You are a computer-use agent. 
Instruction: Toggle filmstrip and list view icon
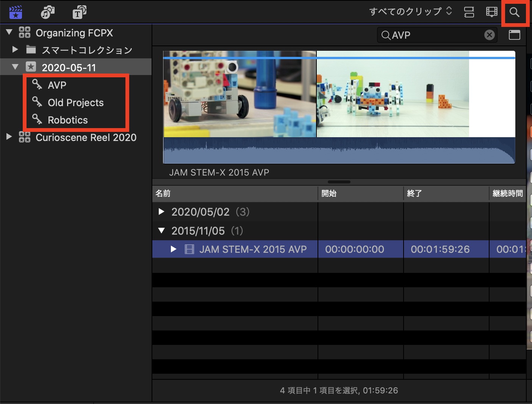(x=491, y=12)
